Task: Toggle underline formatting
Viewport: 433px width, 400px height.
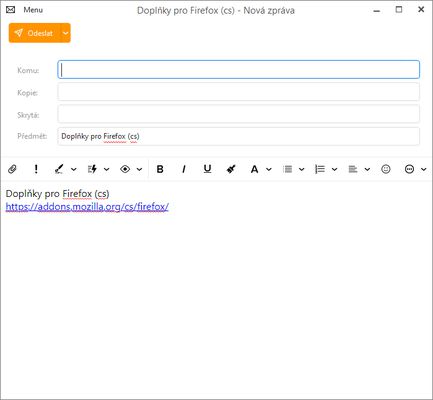Action: 207,169
